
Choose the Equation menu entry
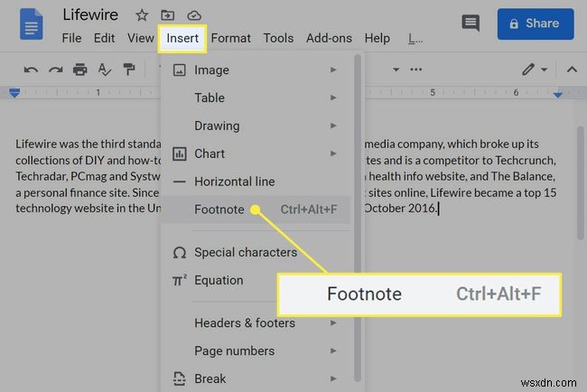219,280
